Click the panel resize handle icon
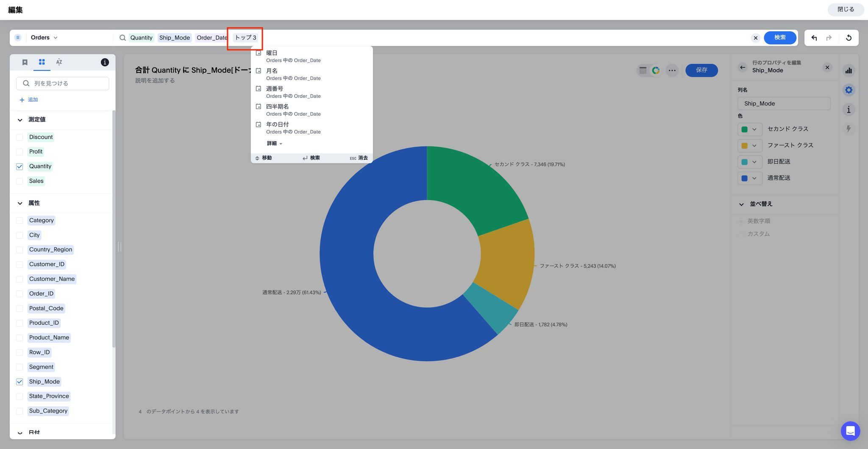 click(120, 247)
